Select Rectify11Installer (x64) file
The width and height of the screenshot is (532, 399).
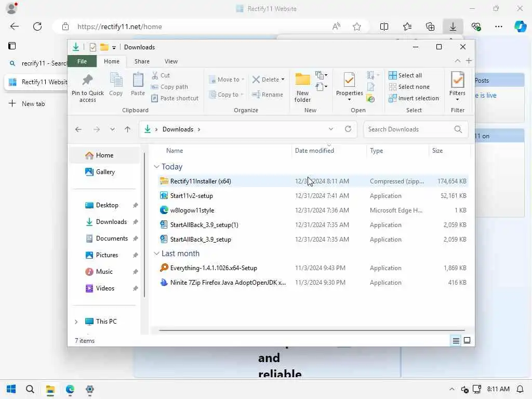click(313, 181)
